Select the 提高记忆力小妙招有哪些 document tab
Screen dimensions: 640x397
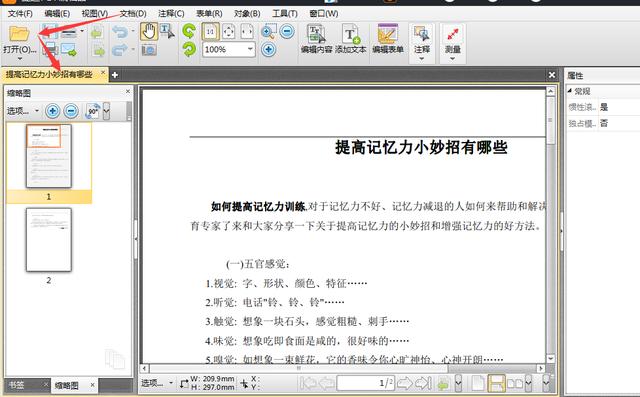[49, 74]
